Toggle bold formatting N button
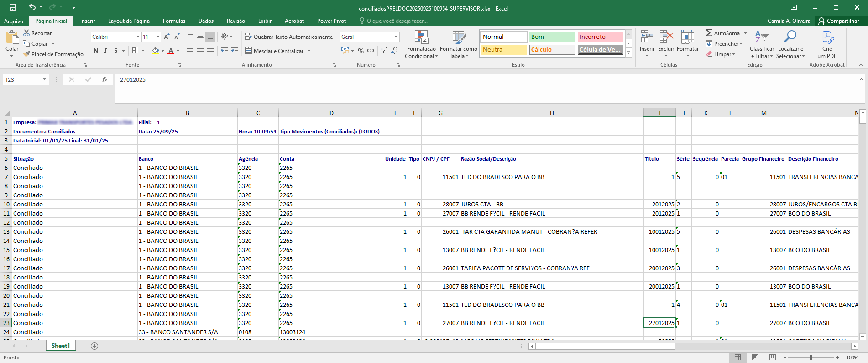Viewport: 868px width, 363px height. [x=96, y=51]
